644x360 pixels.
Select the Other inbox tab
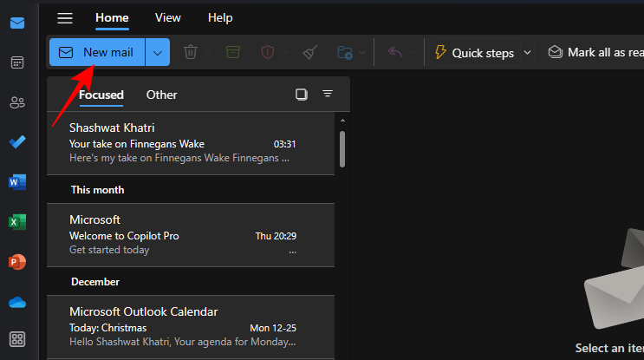click(x=162, y=95)
